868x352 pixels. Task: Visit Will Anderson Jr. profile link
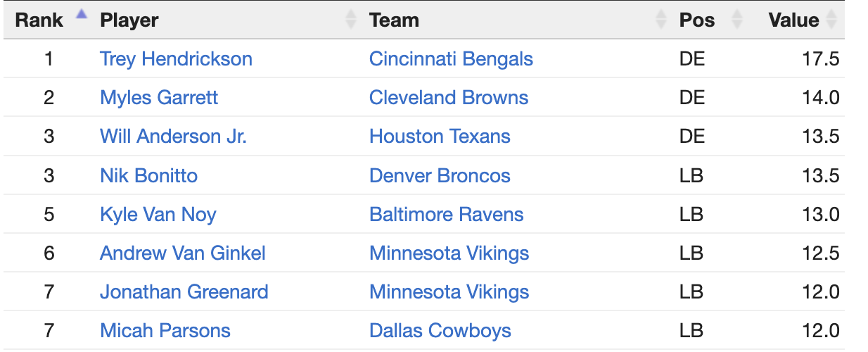(x=173, y=136)
